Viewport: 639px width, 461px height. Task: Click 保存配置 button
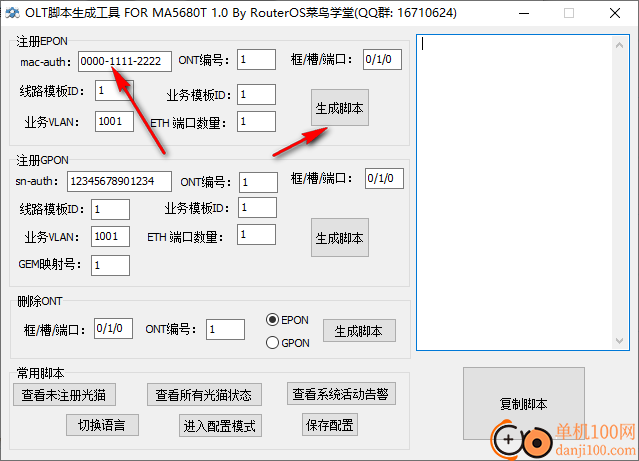point(330,425)
